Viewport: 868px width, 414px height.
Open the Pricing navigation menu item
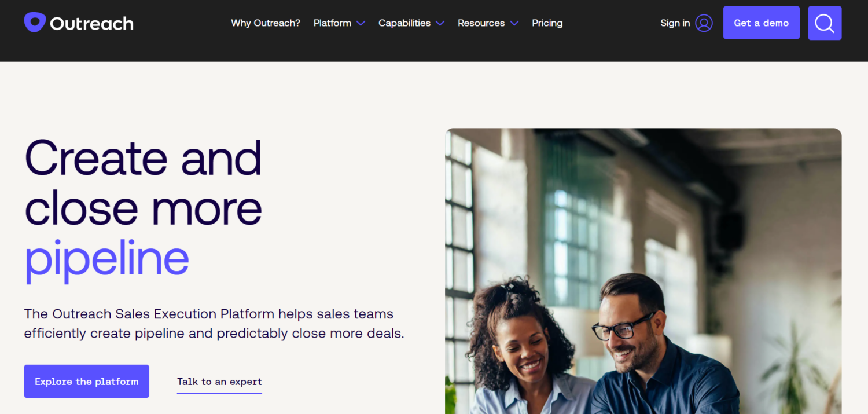tap(547, 23)
